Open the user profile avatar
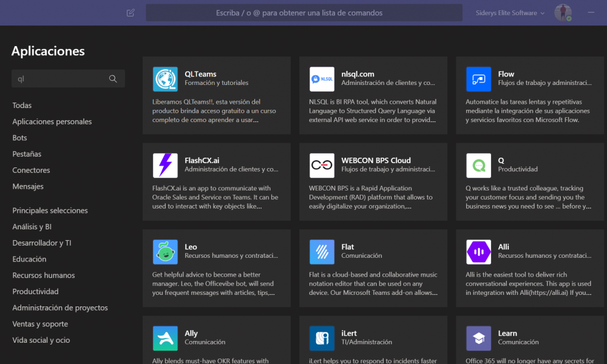 [563, 12]
